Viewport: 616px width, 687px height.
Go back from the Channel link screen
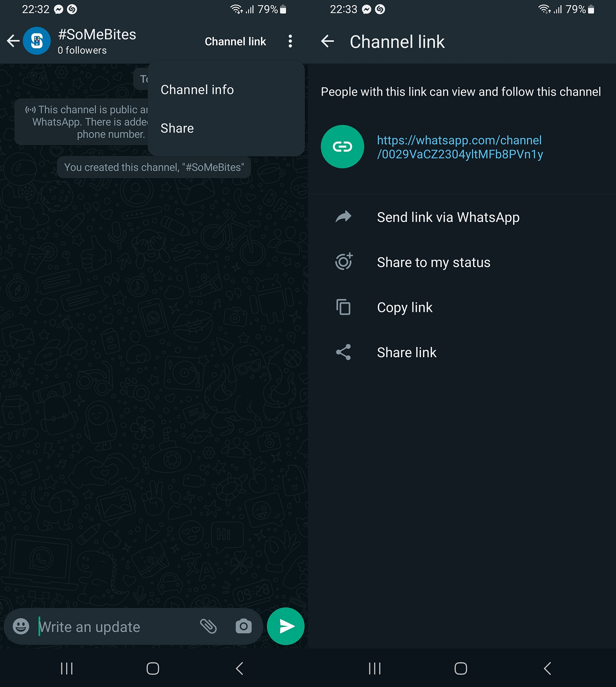point(327,41)
